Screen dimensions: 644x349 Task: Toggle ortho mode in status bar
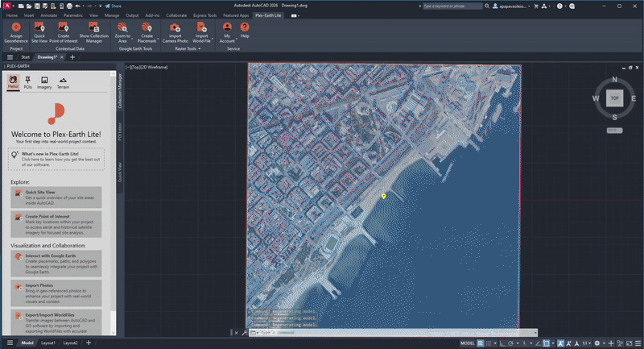click(502, 343)
